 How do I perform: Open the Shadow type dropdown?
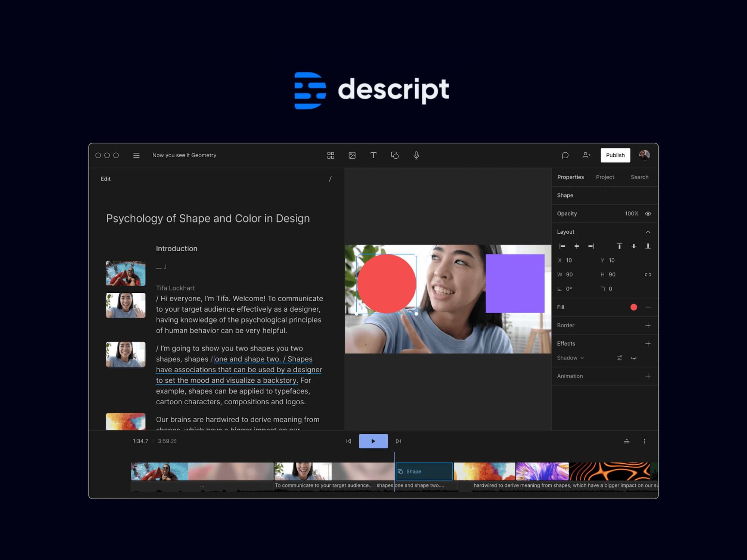tap(582, 358)
